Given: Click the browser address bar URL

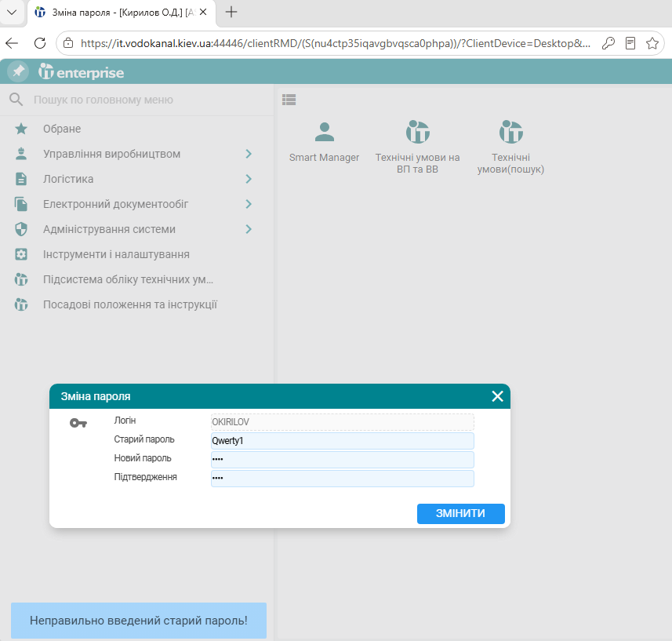Looking at the screenshot, I should pos(335,43).
